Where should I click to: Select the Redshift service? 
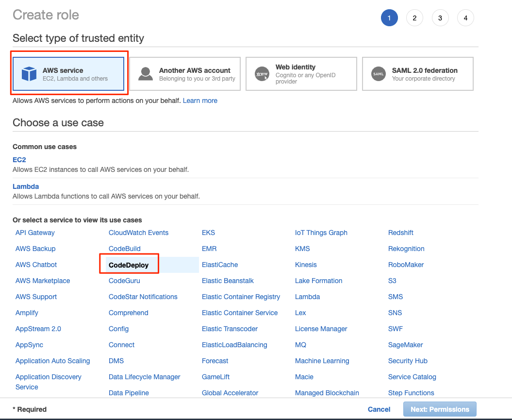coord(400,233)
